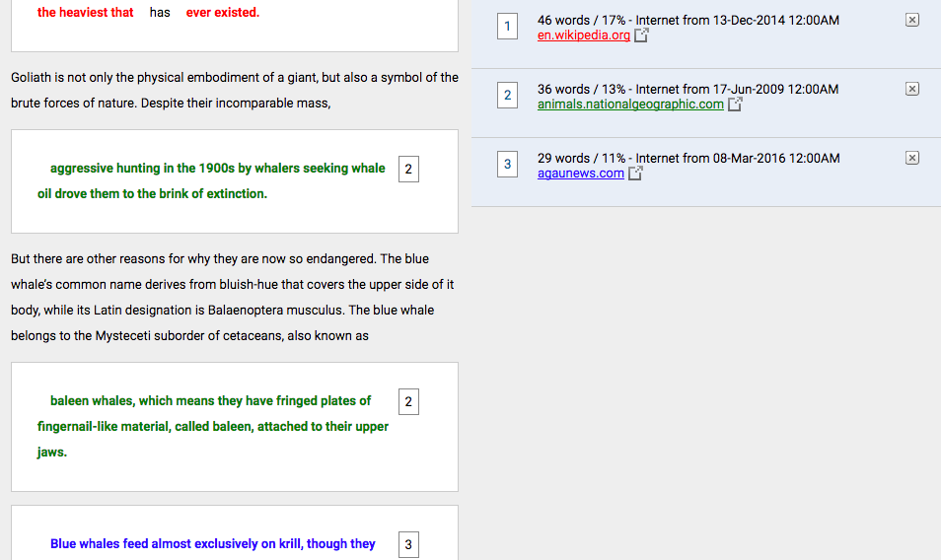Open the en.wikipedia.org source link

point(583,35)
